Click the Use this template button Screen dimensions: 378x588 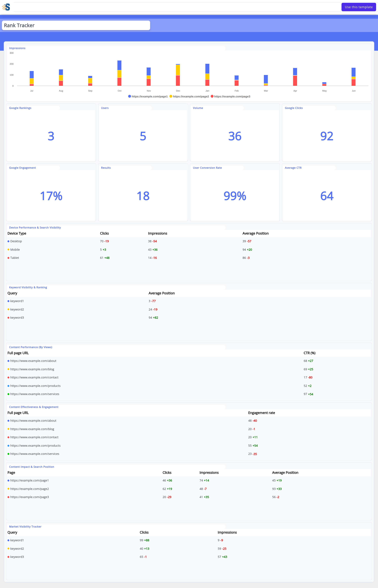point(358,7)
